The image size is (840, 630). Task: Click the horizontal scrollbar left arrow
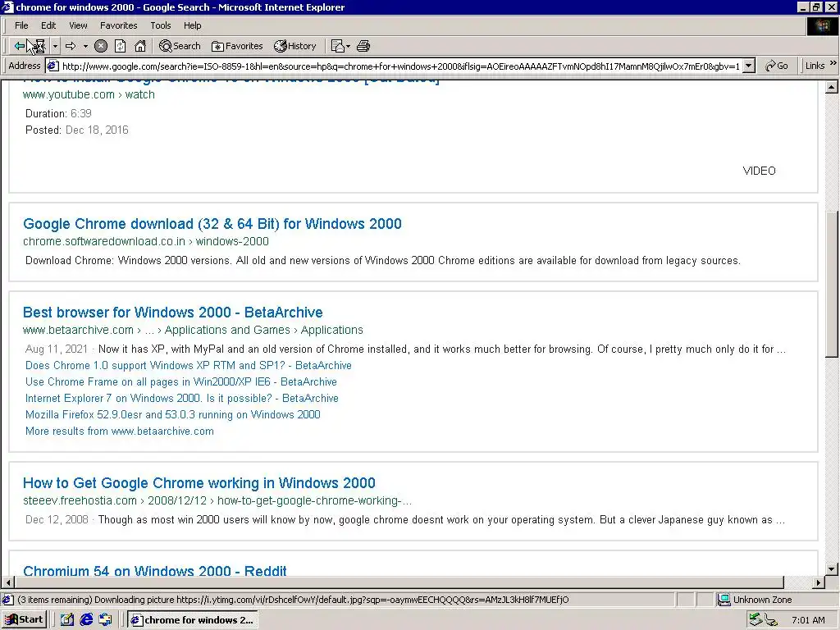click(8, 582)
